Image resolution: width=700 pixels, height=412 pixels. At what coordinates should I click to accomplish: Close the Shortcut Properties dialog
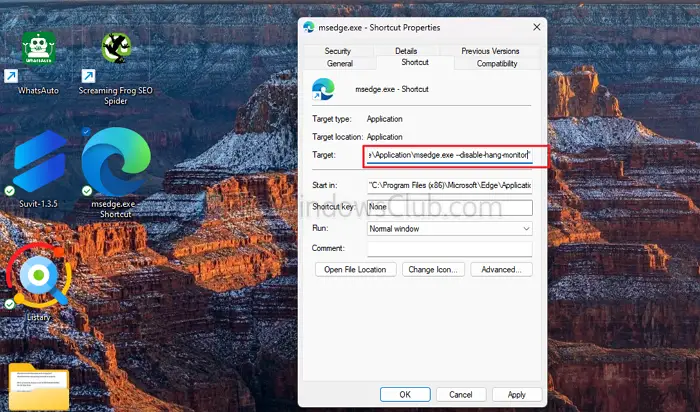537,27
